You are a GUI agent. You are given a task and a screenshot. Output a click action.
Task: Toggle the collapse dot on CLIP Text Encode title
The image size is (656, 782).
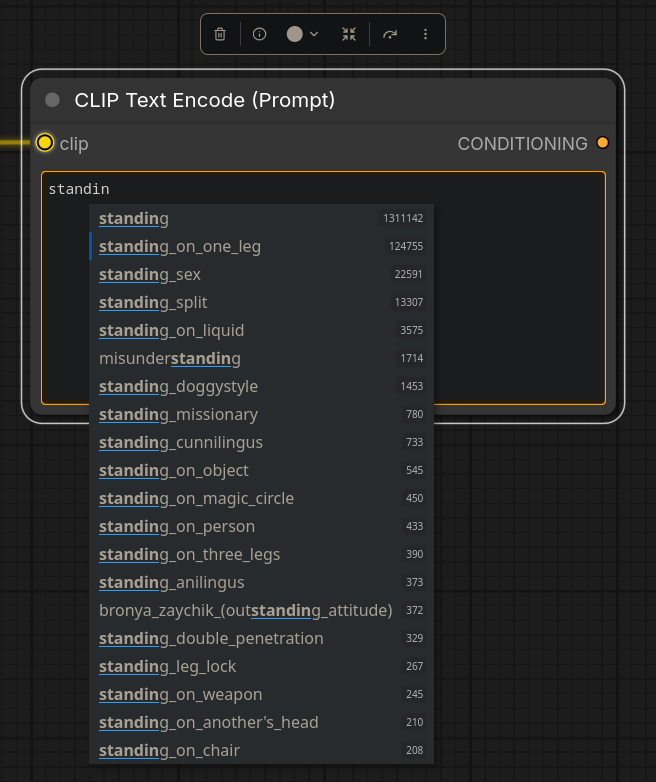tap(52, 100)
